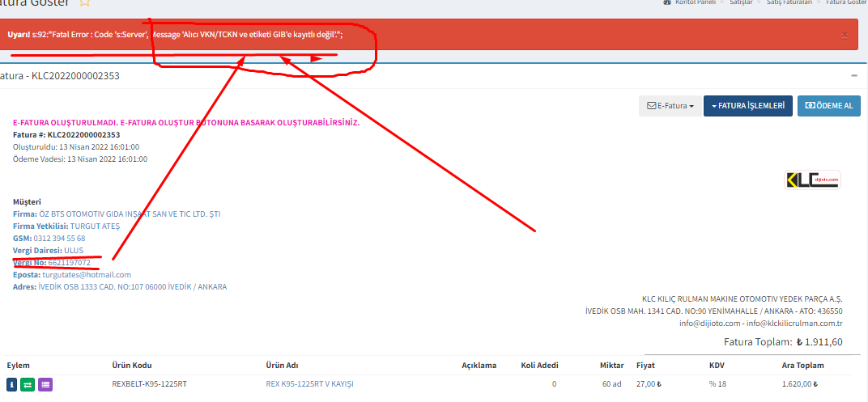Open the E-Fatura dropdown

pos(670,106)
